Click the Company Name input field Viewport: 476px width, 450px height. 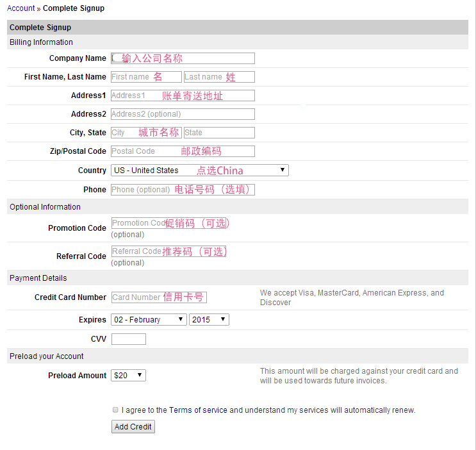pos(183,58)
